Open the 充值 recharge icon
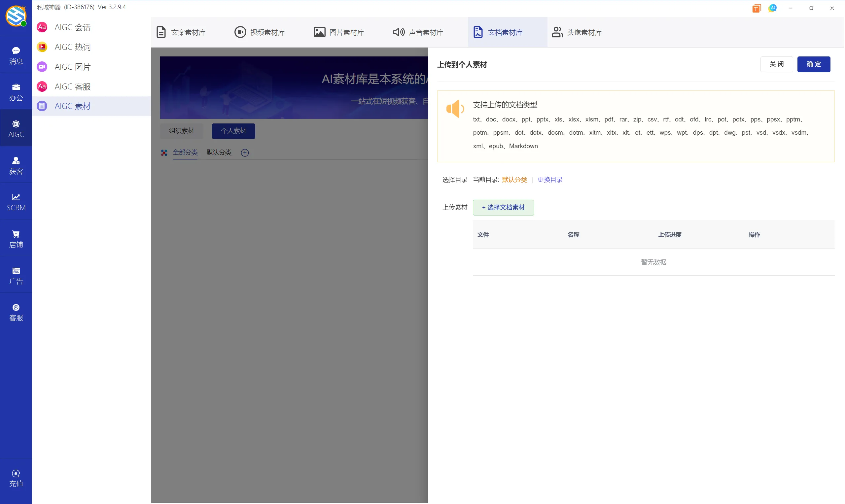The height and width of the screenshot is (504, 845). [x=16, y=478]
